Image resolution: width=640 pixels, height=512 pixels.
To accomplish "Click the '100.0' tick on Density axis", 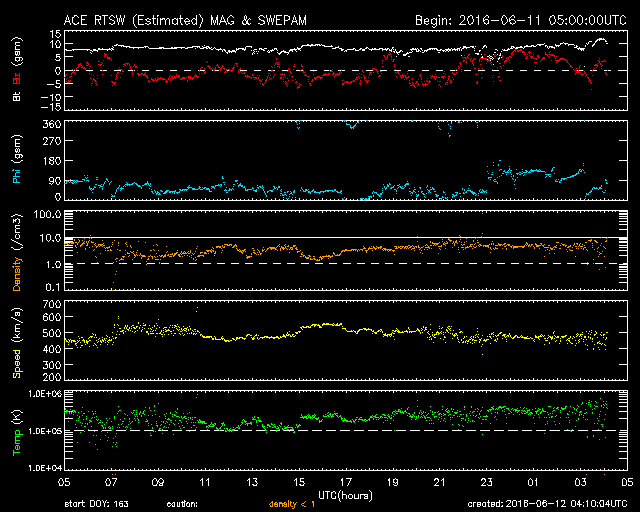I will 47,215.
